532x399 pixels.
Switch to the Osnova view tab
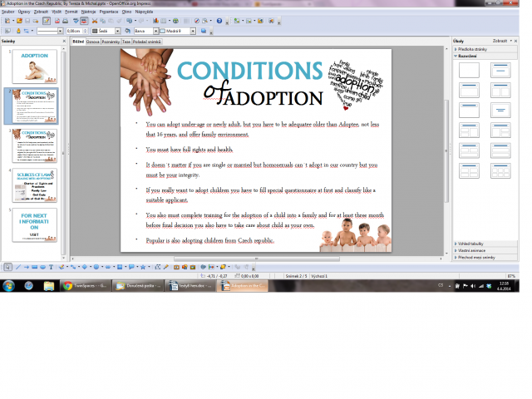click(92, 42)
